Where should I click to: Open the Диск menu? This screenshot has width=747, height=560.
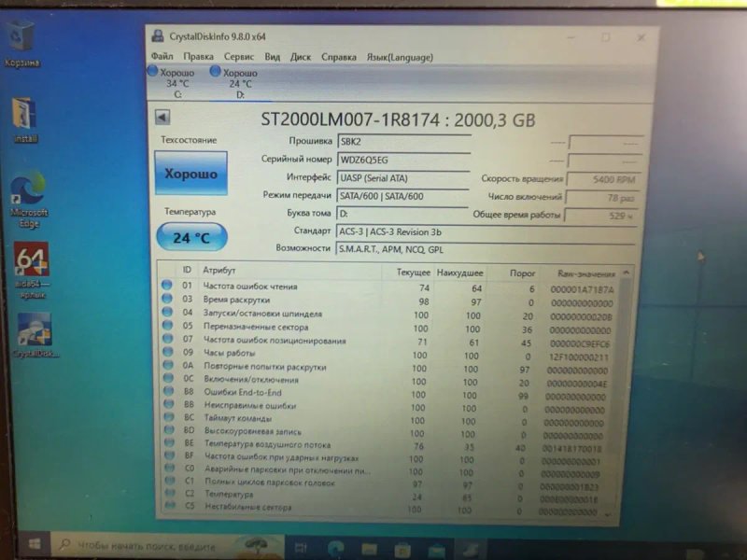pyautogui.click(x=300, y=57)
